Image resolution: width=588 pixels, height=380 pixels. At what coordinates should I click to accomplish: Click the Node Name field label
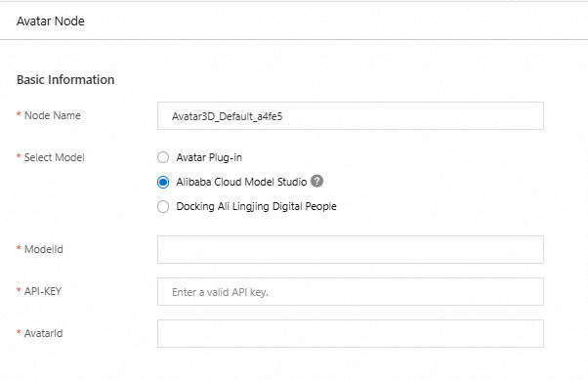(x=53, y=115)
